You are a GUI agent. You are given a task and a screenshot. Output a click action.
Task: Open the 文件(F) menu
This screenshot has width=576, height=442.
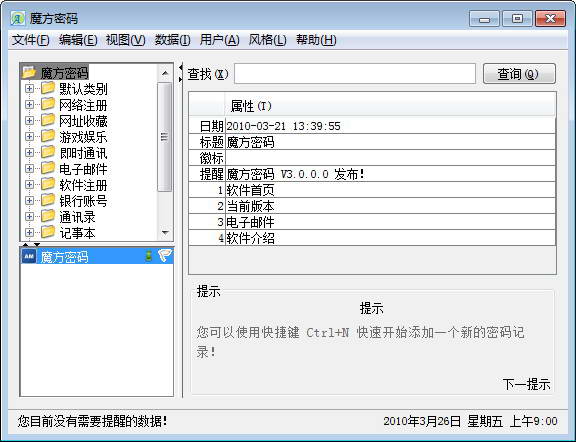[x=30, y=40]
